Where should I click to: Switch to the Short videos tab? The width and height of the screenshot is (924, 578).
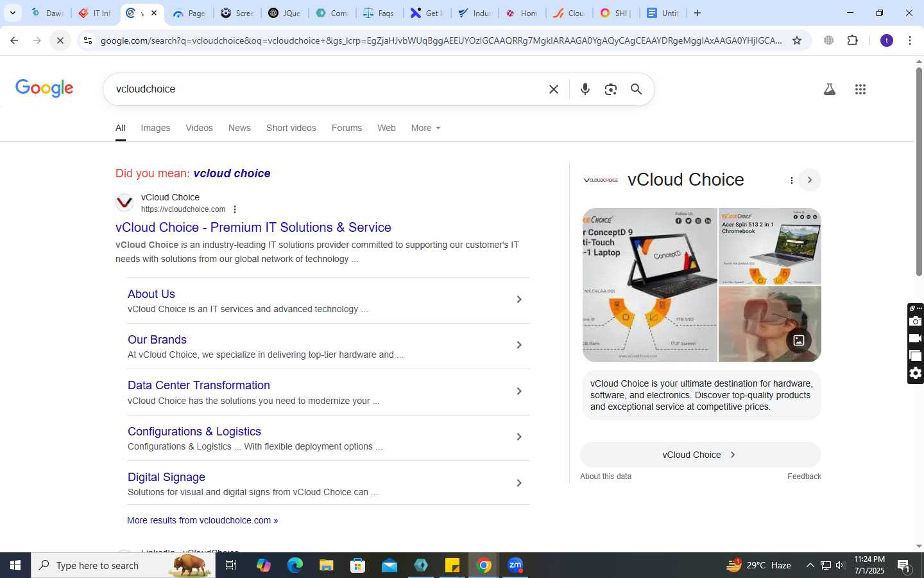291,128
